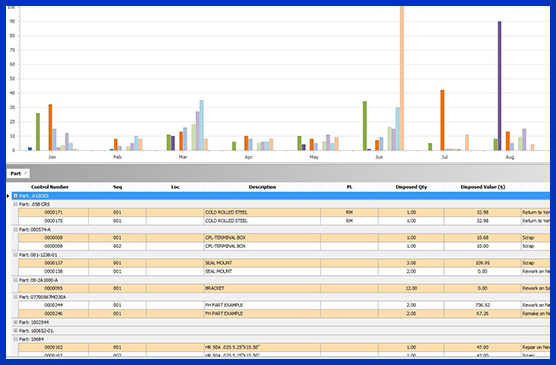
Task: Collapse the Part: 10684 group
Action: tap(15, 339)
